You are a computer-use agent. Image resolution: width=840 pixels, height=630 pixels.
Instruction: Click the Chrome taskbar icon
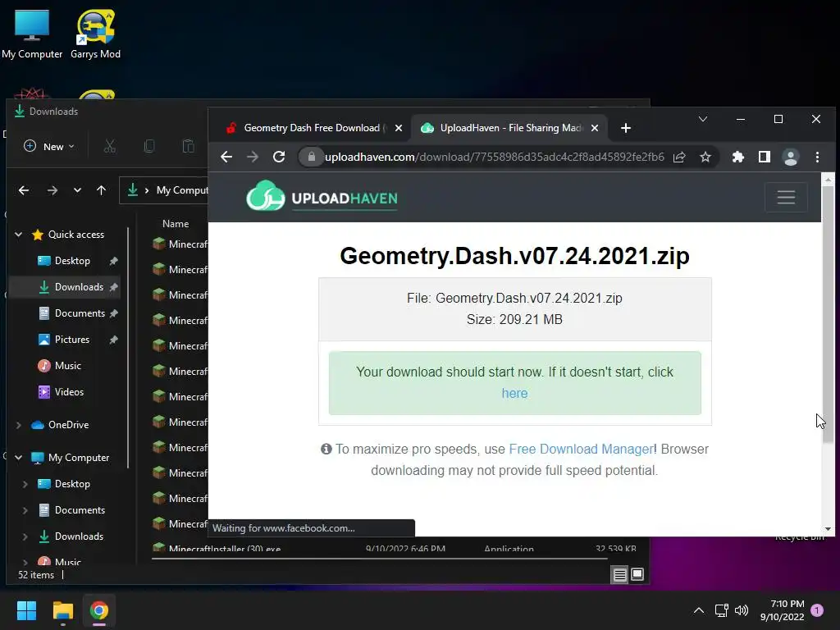[x=99, y=610]
